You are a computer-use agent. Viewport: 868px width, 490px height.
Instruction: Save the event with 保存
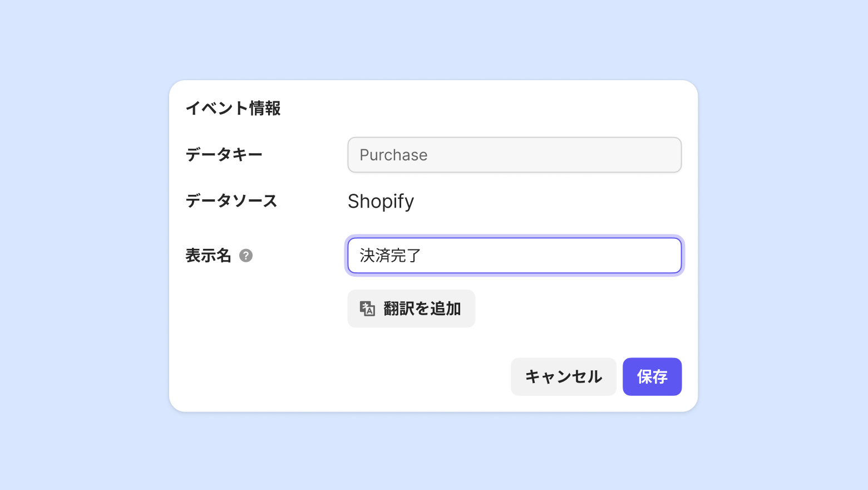click(x=652, y=377)
